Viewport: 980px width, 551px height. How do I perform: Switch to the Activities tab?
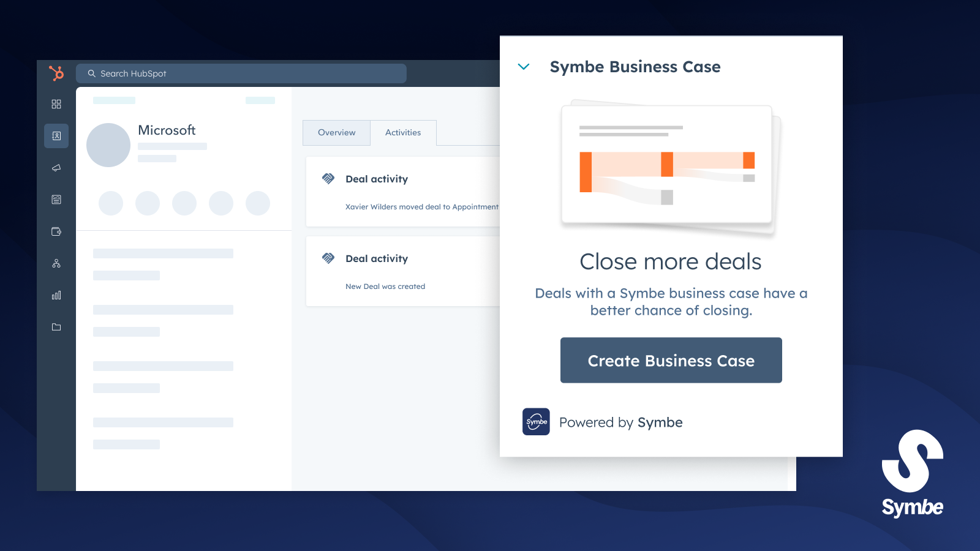coord(403,132)
